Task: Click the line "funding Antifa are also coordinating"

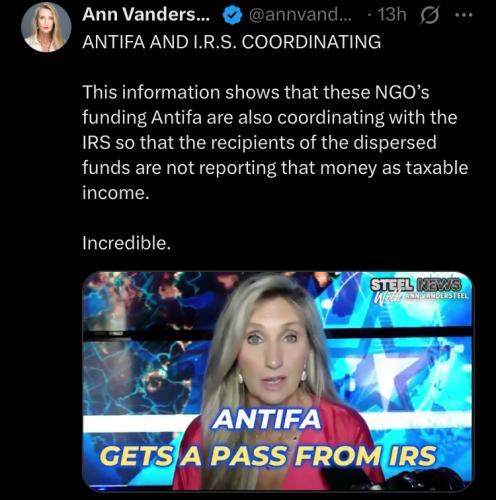Action: point(270,117)
